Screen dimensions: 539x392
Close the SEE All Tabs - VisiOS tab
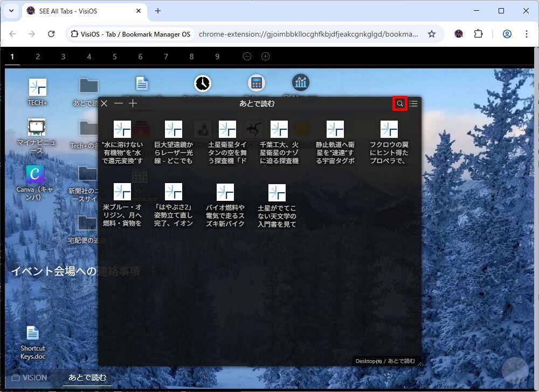click(x=139, y=11)
